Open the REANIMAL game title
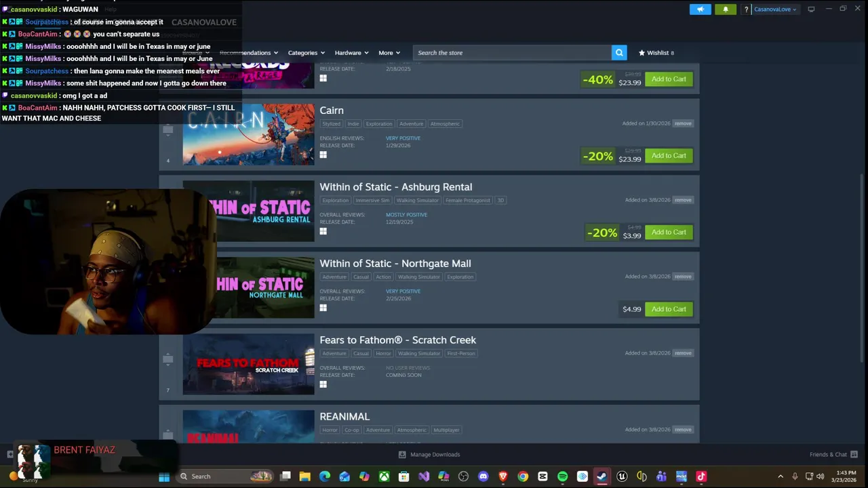The image size is (868, 488). pos(344,416)
